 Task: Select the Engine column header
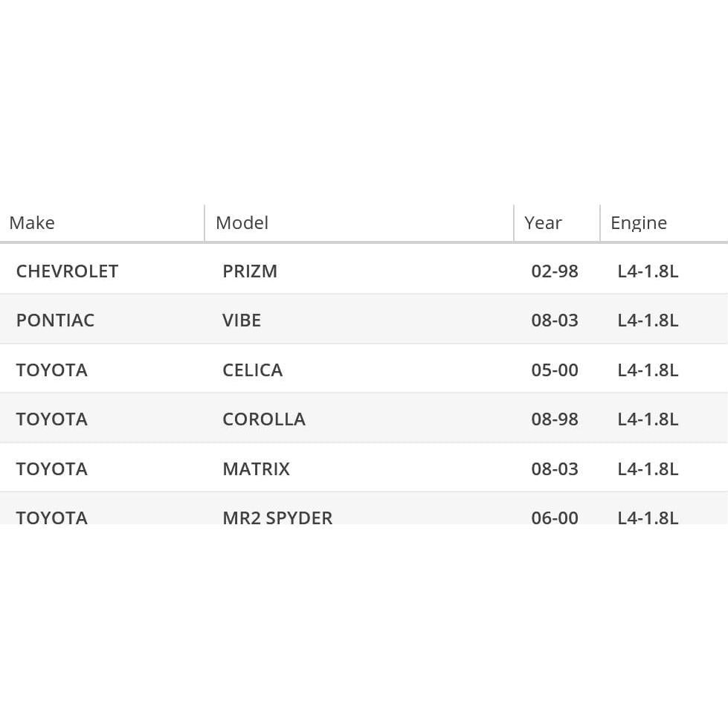[638, 223]
